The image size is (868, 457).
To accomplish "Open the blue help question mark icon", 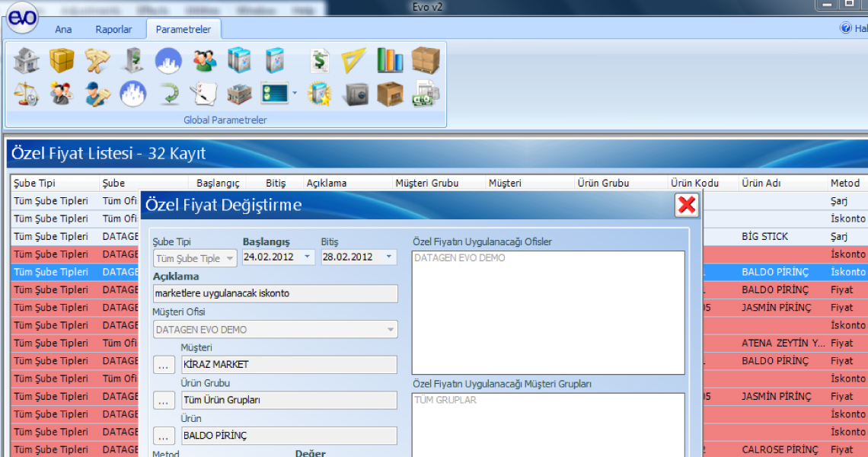I will (845, 27).
